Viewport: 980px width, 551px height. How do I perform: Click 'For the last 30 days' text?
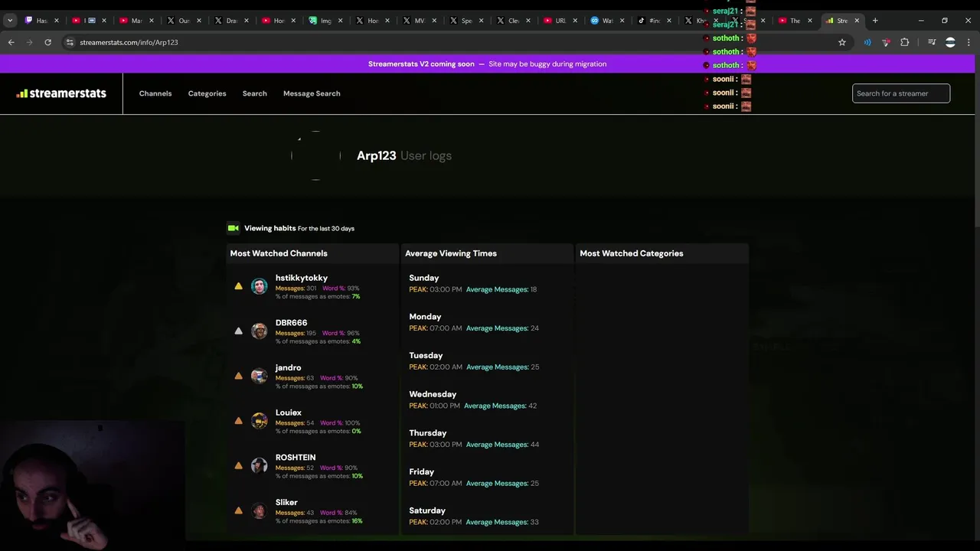[326, 229]
